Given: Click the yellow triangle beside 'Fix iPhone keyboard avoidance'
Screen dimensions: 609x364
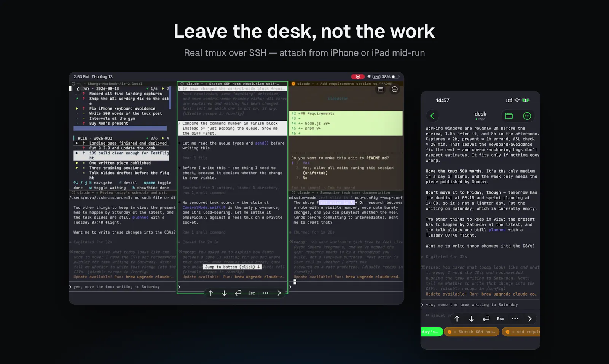Looking at the screenshot, I should [77, 108].
